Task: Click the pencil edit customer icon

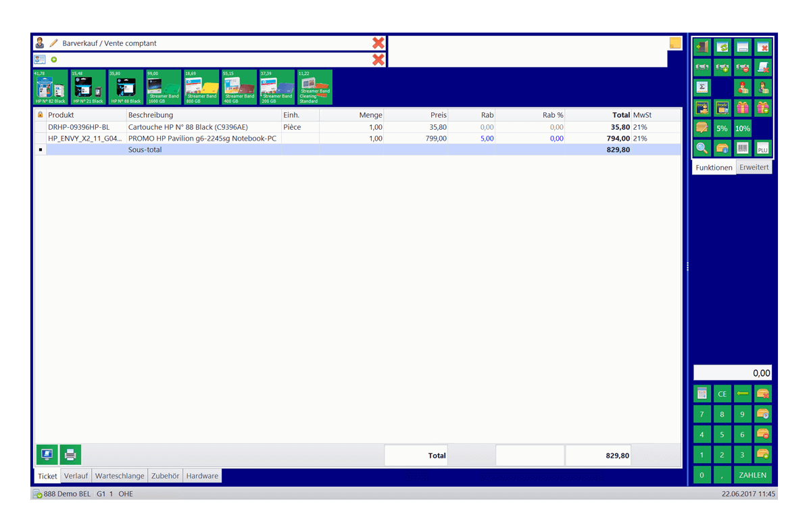Action: tap(54, 43)
